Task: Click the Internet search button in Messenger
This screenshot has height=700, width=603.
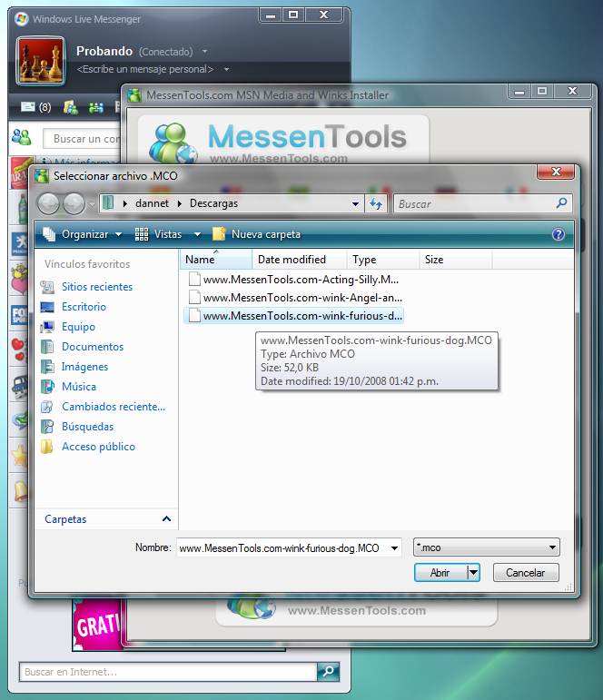Action: pyautogui.click(x=329, y=672)
